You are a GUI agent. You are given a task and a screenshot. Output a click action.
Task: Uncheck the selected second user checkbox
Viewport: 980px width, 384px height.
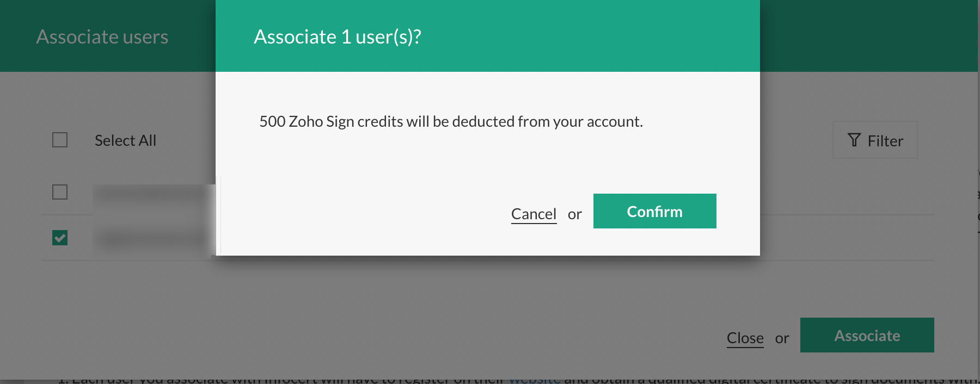click(60, 238)
